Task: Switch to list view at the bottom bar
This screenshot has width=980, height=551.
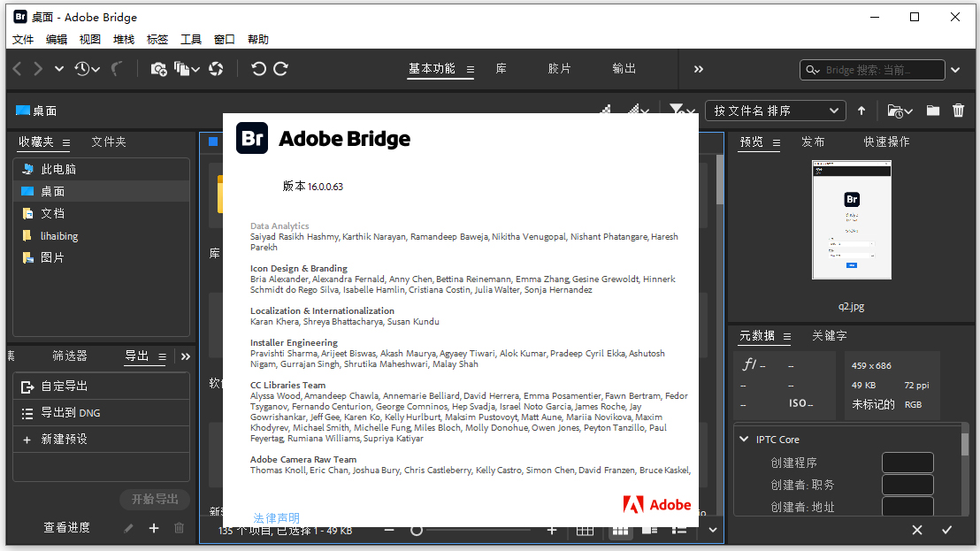Action: (679, 530)
